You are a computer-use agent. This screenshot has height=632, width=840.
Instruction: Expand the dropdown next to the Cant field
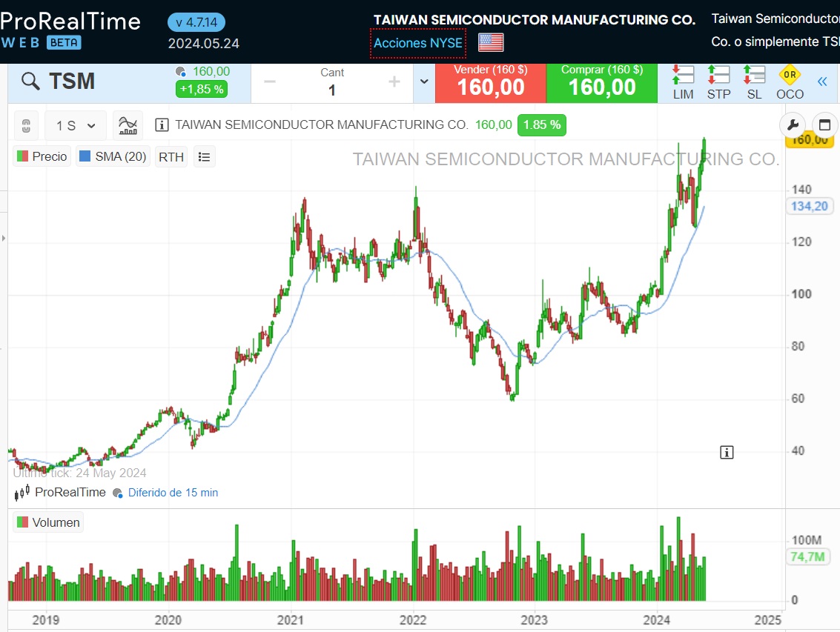(x=422, y=82)
